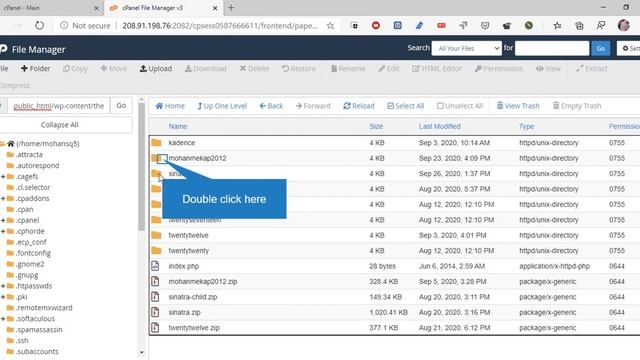Select the sinatra.zip file icon
This screenshot has width=640, height=360.
point(155,312)
